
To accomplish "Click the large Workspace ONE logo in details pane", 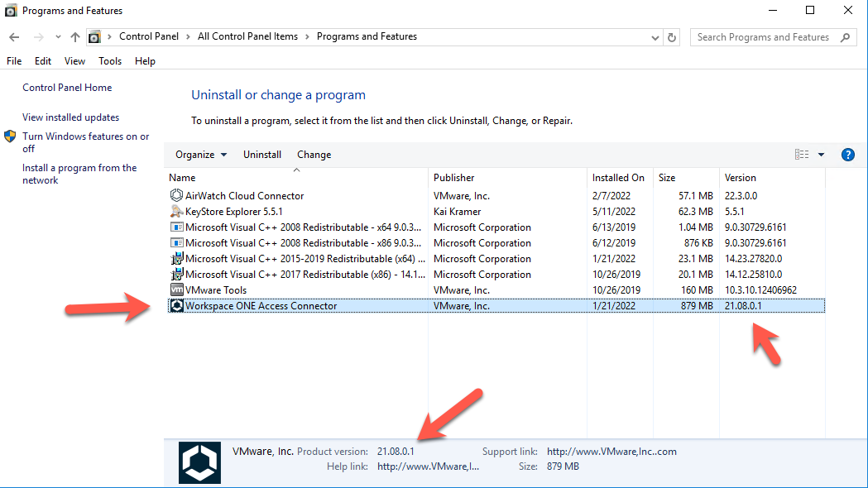I will tap(200, 462).
